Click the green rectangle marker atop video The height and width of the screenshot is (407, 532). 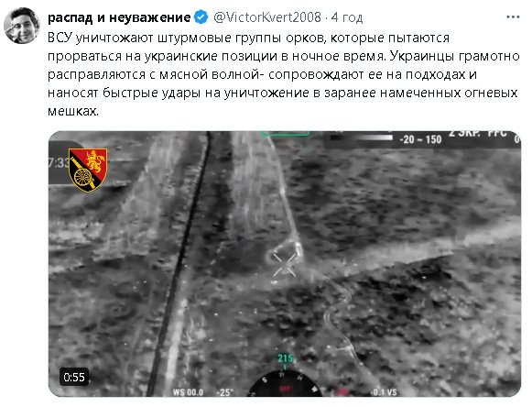pos(285,134)
